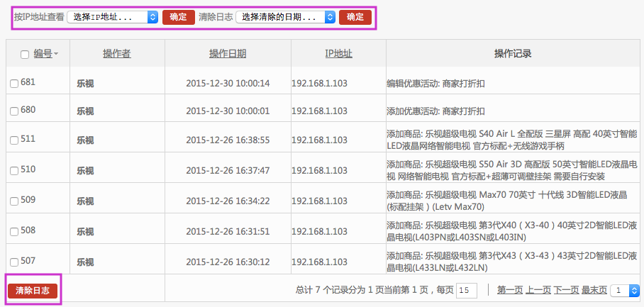Screen dimensions: 644x307
Task: Check the box for record 511
Action: 14,140
